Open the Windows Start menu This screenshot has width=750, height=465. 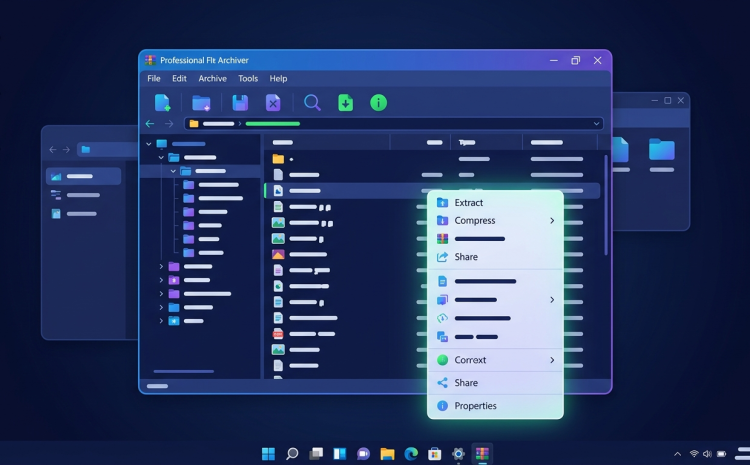pos(268,454)
